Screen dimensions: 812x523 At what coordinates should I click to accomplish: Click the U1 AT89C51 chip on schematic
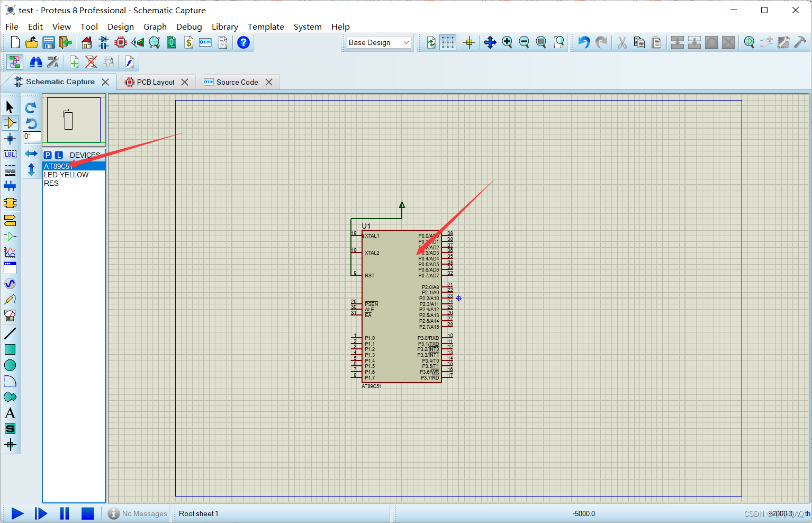402,306
